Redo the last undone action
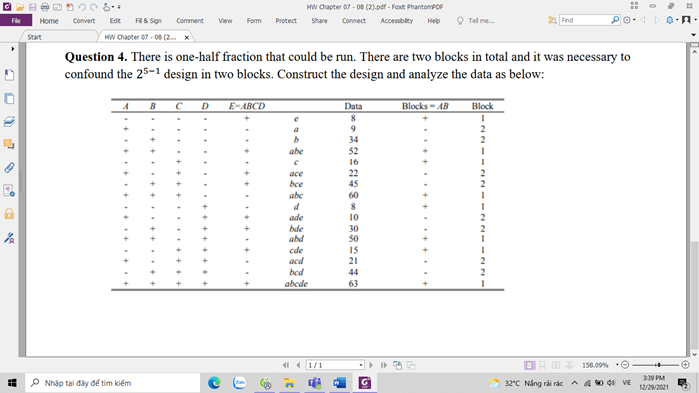 [94, 7]
